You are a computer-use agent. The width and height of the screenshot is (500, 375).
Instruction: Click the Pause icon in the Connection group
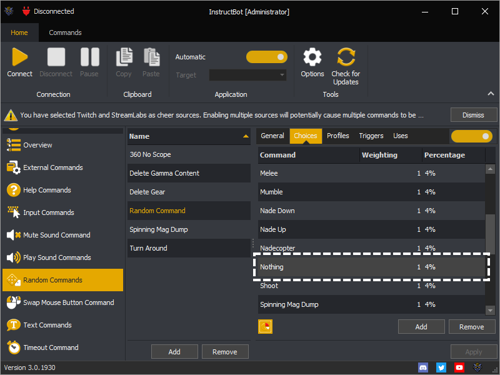click(x=90, y=57)
